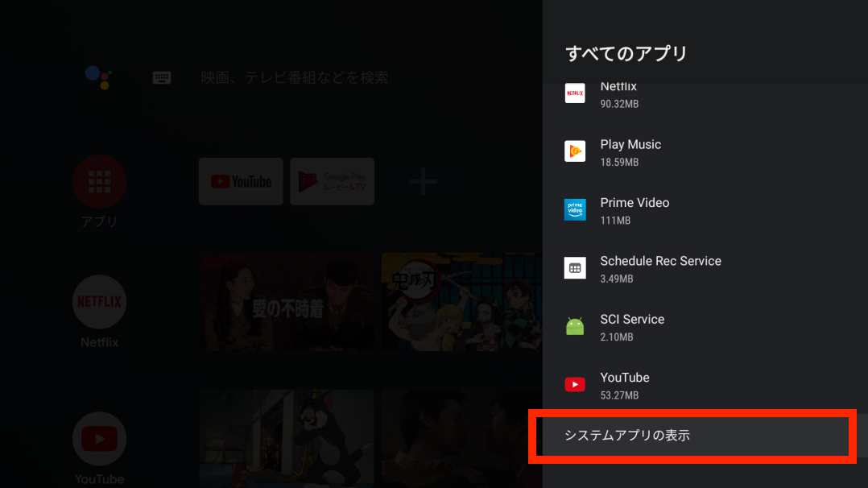The height and width of the screenshot is (488, 868).
Task: Click the 90.32MB size under Netflix
Action: pyautogui.click(x=619, y=104)
